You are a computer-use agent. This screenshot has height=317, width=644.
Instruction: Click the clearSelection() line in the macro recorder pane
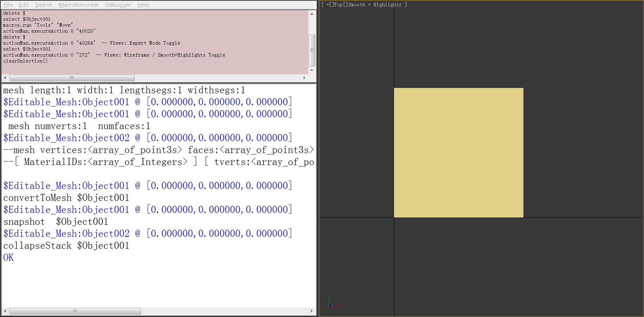(x=25, y=61)
